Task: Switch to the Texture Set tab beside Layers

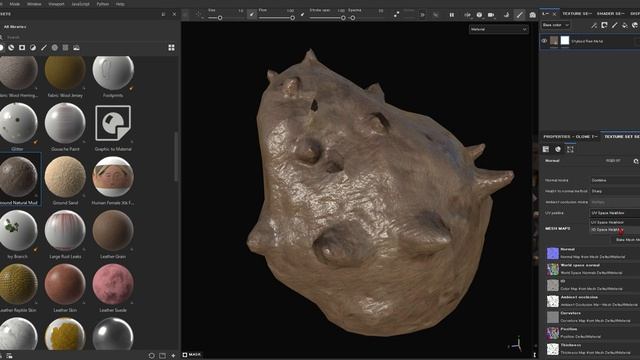Action: [577, 13]
